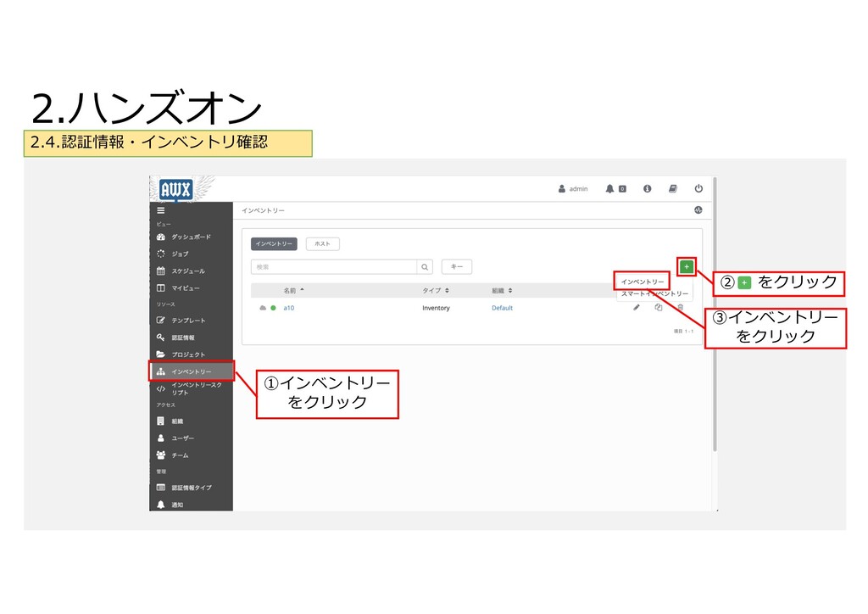Open the documentation book icon

(672, 189)
